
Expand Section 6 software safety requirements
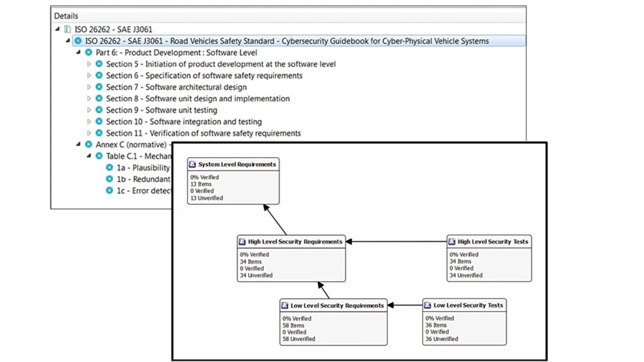click(x=89, y=76)
